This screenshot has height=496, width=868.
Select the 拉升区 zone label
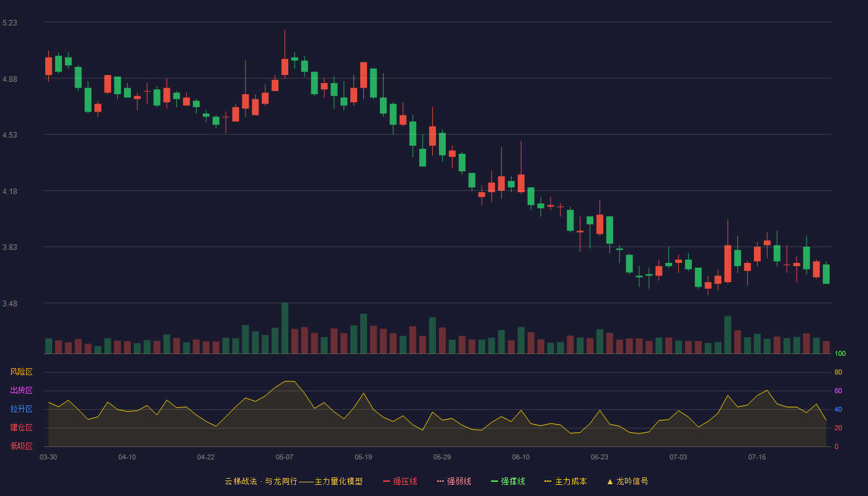(21, 409)
